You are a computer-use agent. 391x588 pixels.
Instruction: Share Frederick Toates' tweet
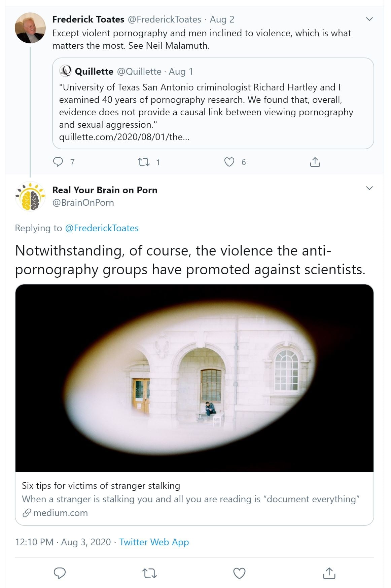(x=315, y=162)
